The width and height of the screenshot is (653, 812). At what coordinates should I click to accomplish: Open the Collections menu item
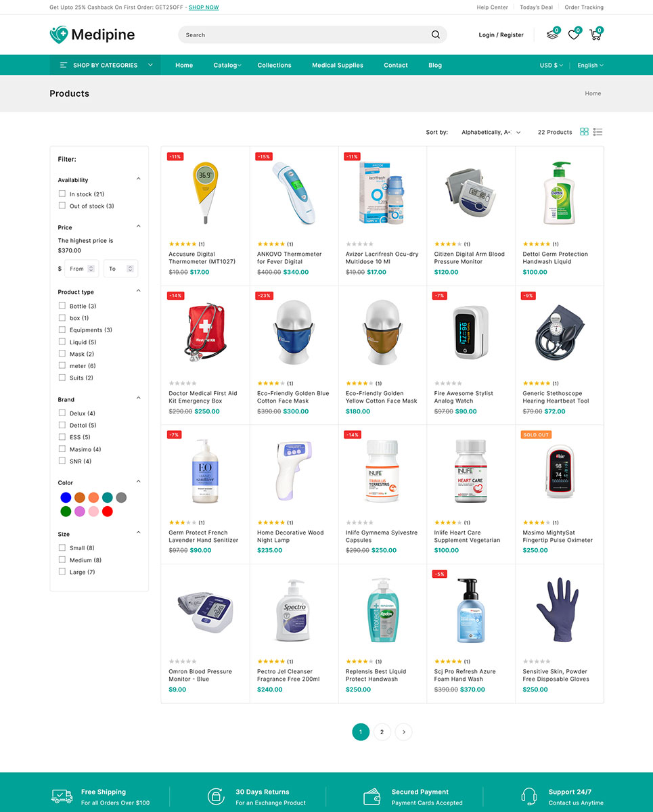(x=274, y=65)
